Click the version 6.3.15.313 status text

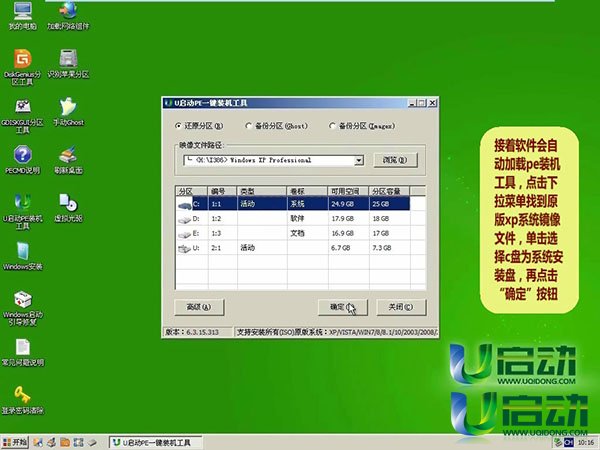(192, 332)
